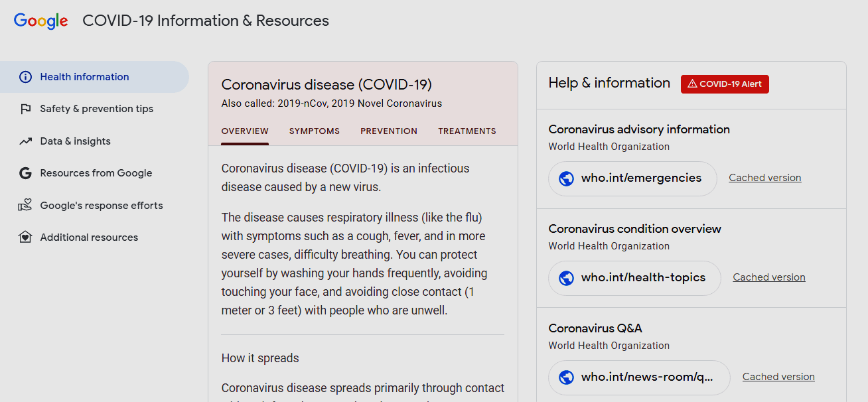Click the Resources from Google G icon
The width and height of the screenshot is (868, 402).
pyautogui.click(x=25, y=173)
